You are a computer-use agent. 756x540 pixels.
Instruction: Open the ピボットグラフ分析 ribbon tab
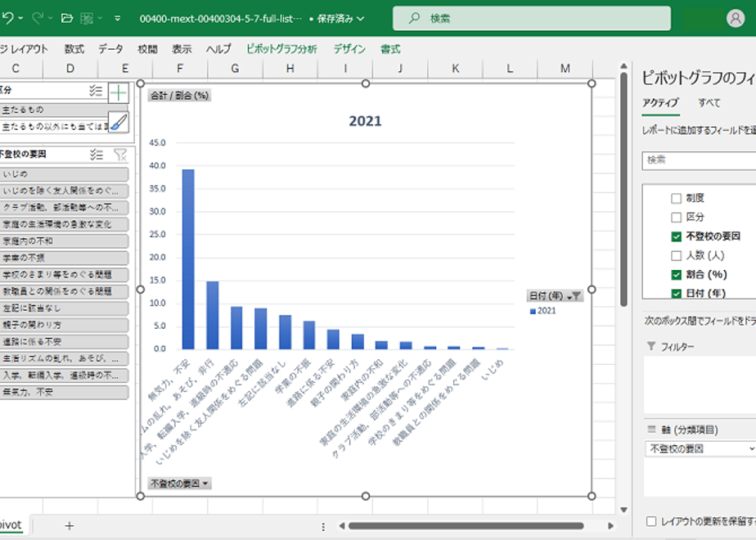click(281, 49)
